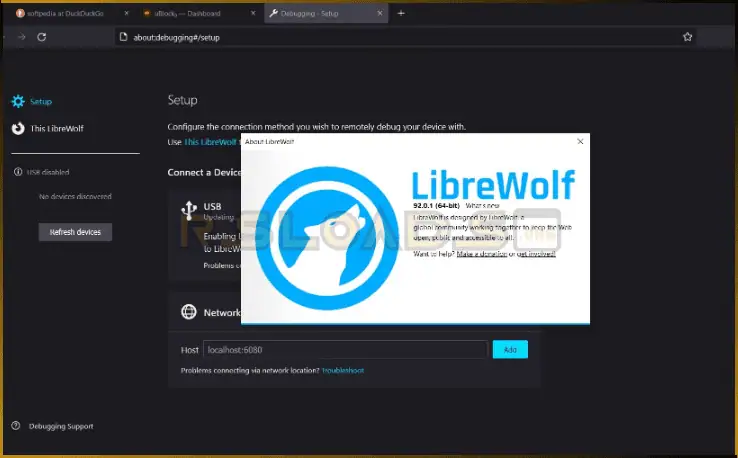
Task: Switch to the softpedia at DuckDuckGo tab
Action: tap(66, 13)
